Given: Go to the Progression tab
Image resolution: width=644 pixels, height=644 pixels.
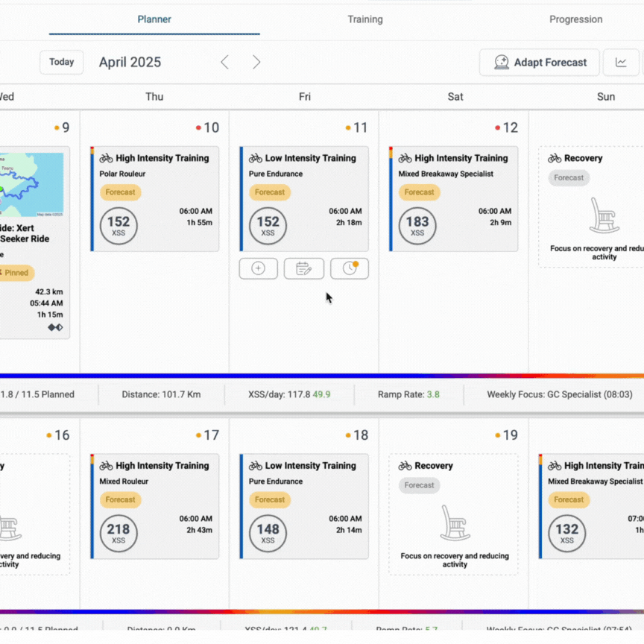Looking at the screenshot, I should (576, 19).
